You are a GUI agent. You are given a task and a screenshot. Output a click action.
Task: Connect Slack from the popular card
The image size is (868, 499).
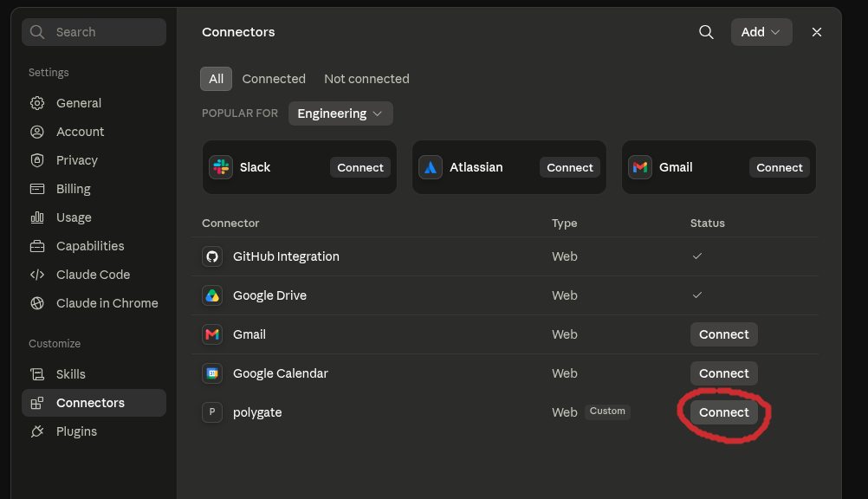coord(360,167)
